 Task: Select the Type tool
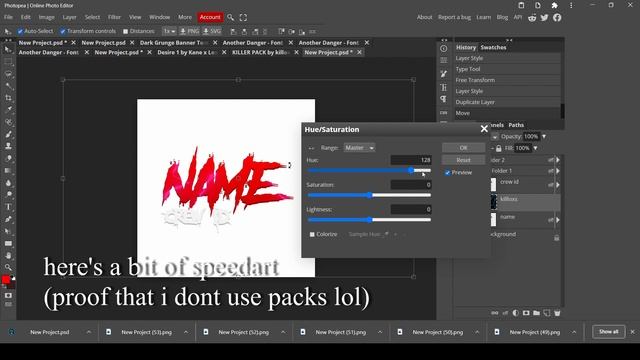(x=8, y=207)
